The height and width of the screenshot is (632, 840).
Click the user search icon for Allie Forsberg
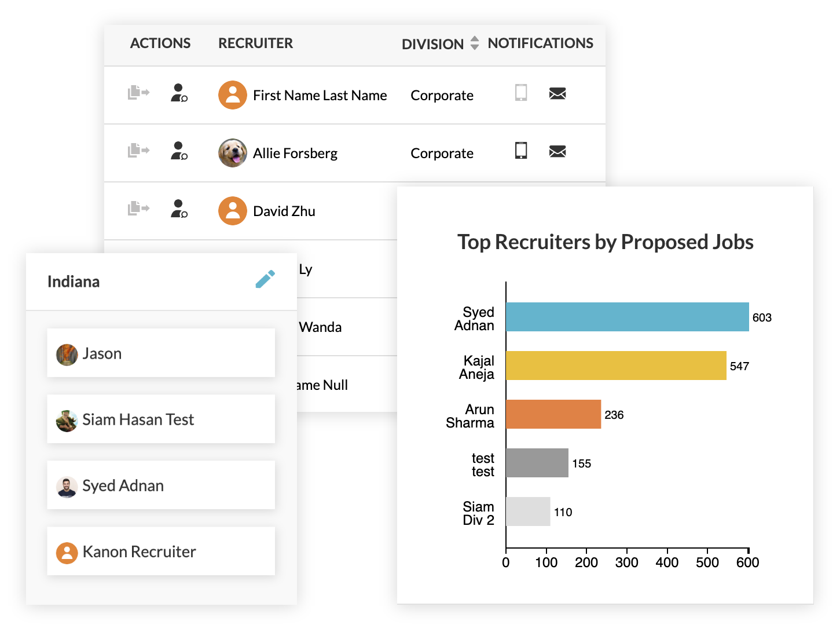[x=179, y=151]
